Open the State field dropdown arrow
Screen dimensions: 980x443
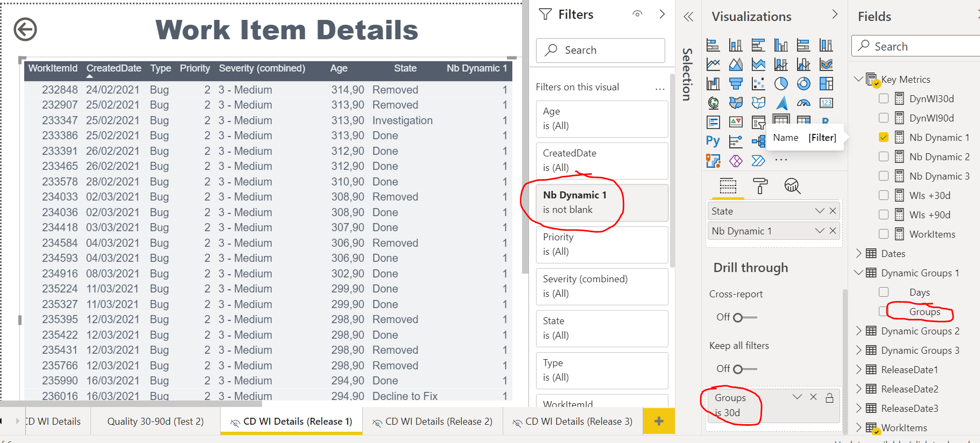820,211
